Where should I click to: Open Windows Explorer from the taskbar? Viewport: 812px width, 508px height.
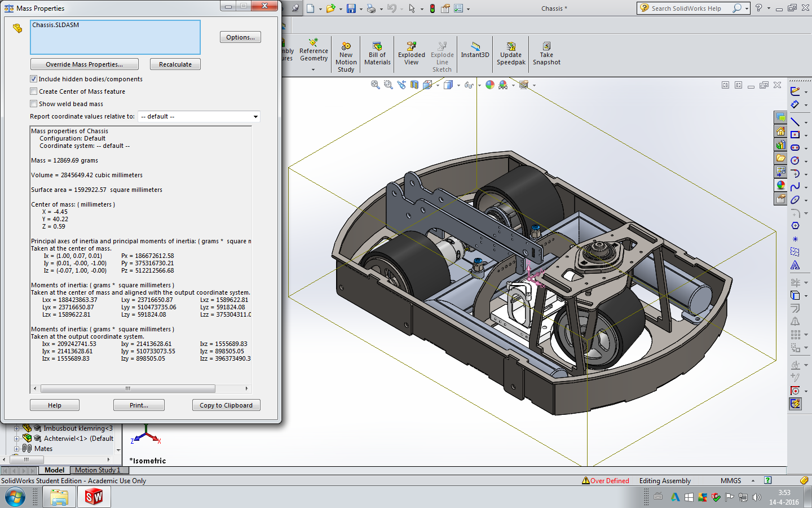coord(59,497)
